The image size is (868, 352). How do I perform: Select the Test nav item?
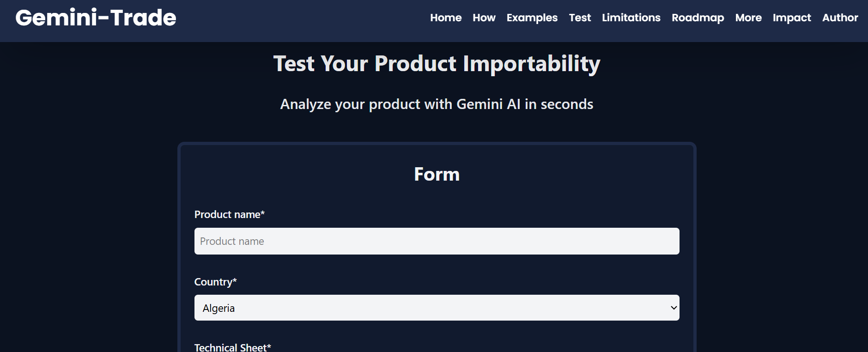pos(580,18)
